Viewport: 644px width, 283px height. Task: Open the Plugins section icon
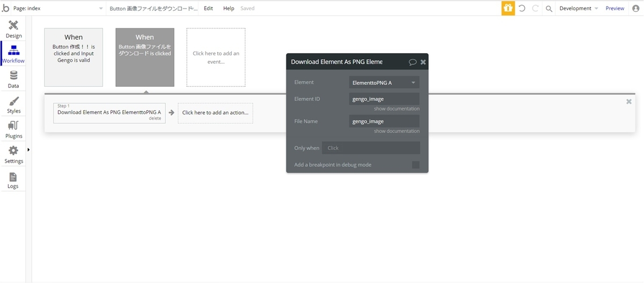pyautogui.click(x=14, y=125)
